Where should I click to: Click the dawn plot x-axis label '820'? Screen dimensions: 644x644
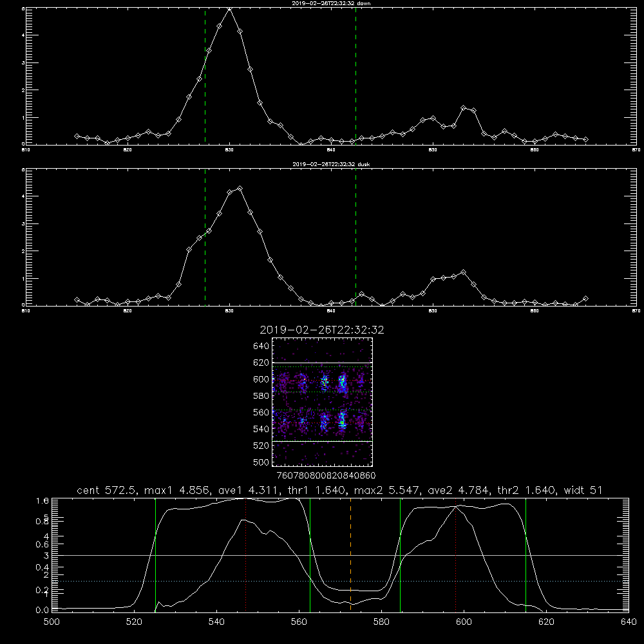coord(128,150)
